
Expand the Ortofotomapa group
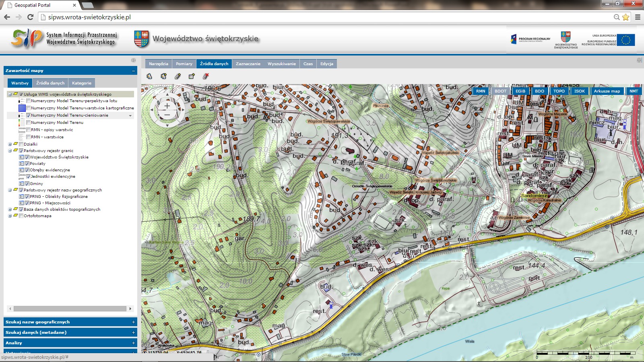click(x=10, y=216)
